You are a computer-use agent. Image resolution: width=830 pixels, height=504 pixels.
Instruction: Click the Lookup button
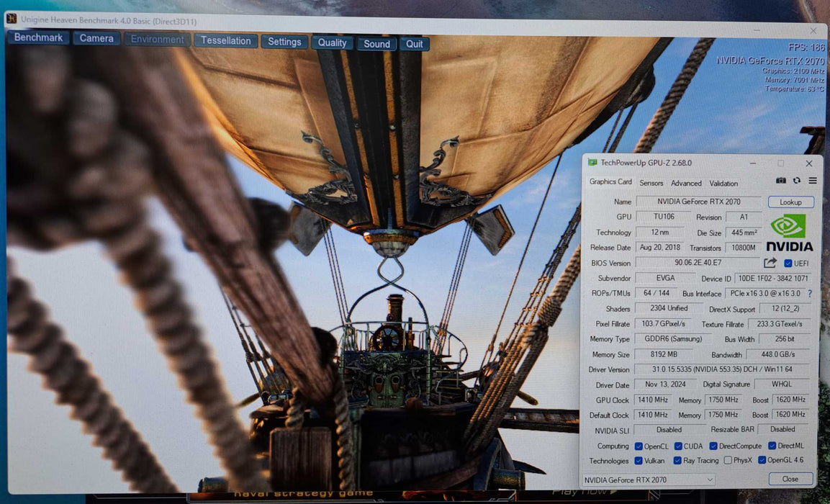pos(791,202)
